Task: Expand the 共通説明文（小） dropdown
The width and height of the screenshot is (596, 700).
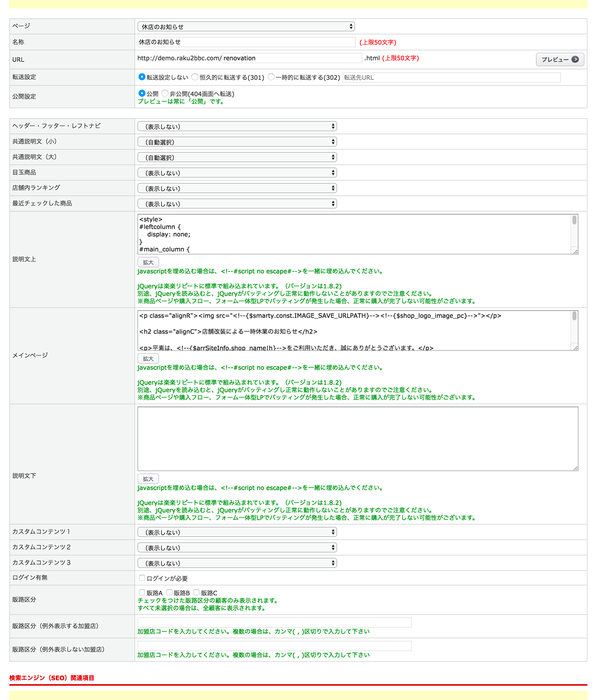Action: [x=237, y=142]
